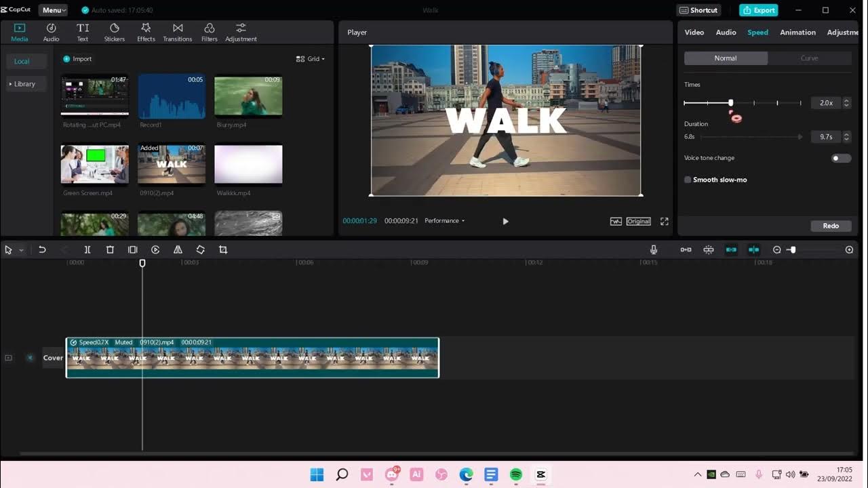Click the Times speed slider handle
868x488 pixels.
click(x=730, y=103)
